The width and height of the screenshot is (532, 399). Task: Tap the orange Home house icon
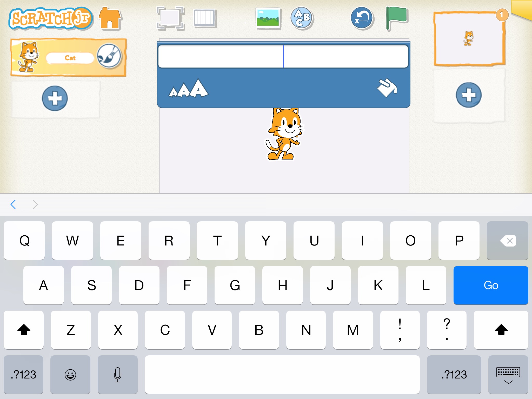point(110,18)
